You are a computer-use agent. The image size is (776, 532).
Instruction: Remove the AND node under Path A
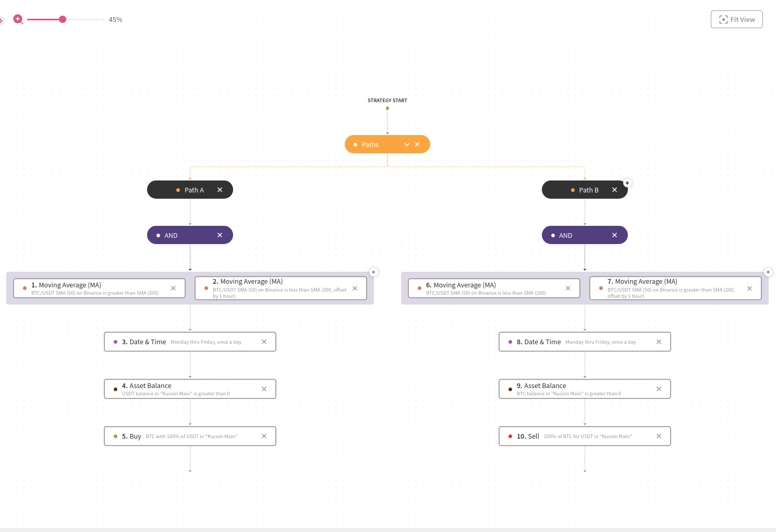coord(220,235)
